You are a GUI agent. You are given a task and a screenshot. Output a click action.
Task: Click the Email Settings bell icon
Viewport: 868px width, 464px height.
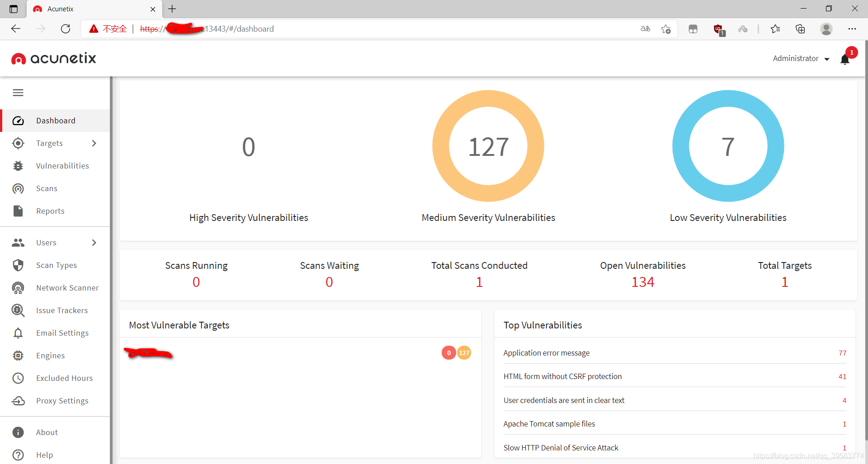click(x=18, y=333)
